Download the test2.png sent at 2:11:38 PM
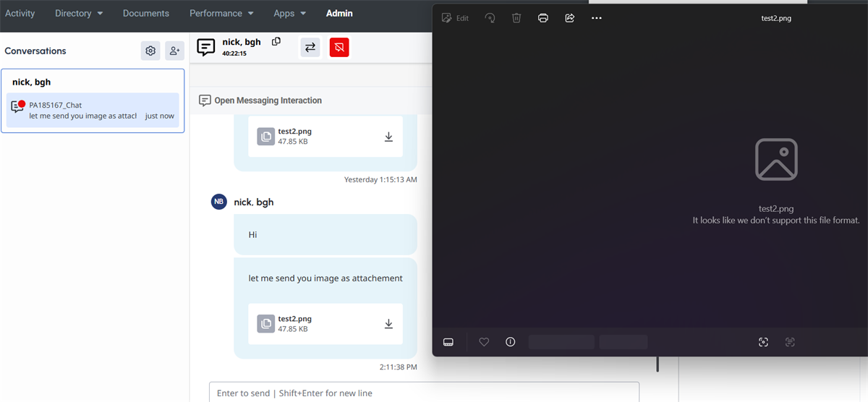The image size is (868, 402). pos(388,324)
